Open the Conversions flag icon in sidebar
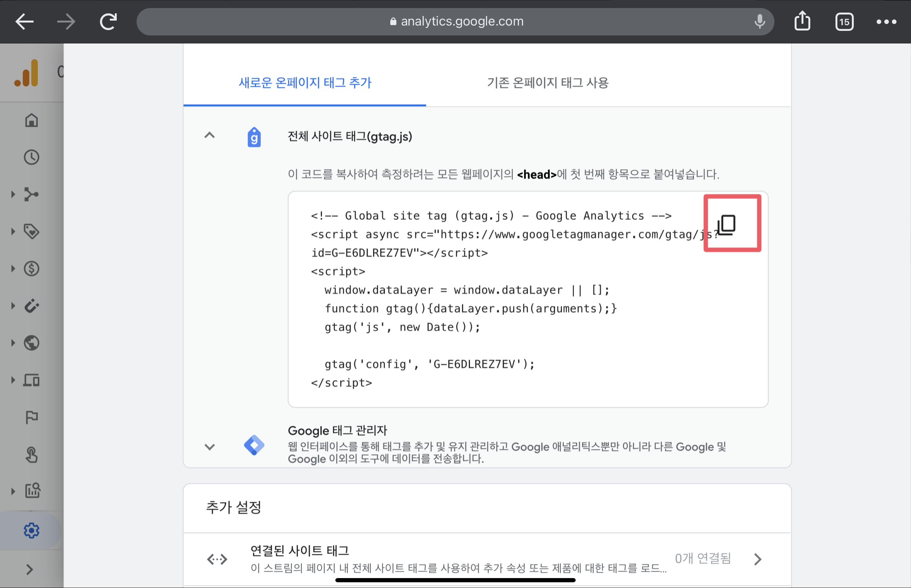The width and height of the screenshot is (911, 588). 32,417
